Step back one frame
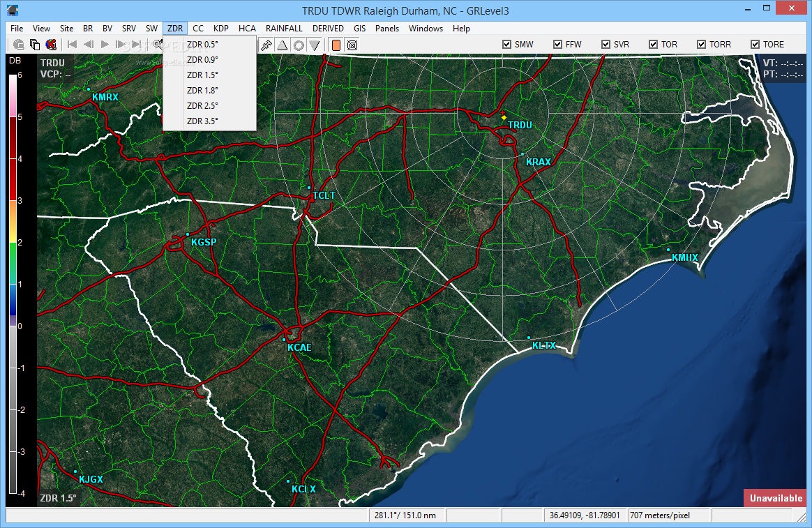The width and height of the screenshot is (812, 528). (89, 45)
